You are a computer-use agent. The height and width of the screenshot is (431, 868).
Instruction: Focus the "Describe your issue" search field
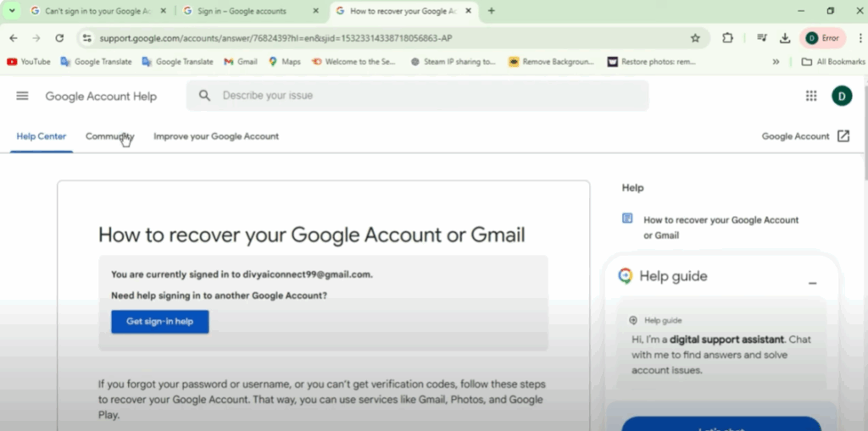pyautogui.click(x=417, y=96)
